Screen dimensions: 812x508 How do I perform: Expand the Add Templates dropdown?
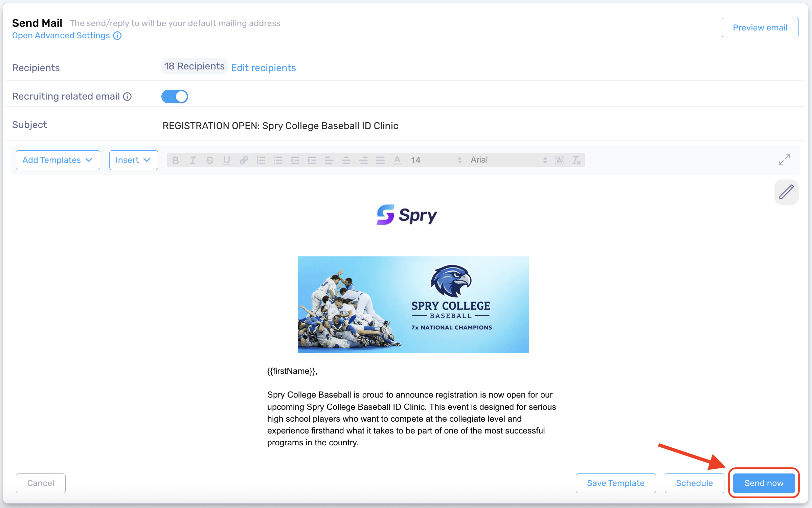pyautogui.click(x=58, y=160)
